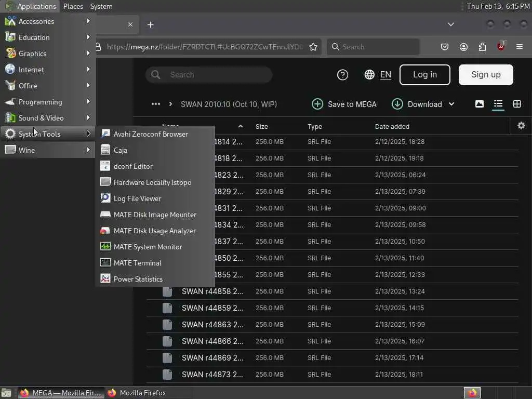The image size is (532, 399).
Task: Open the Extensions puzzle icon
Action: [x=482, y=47]
